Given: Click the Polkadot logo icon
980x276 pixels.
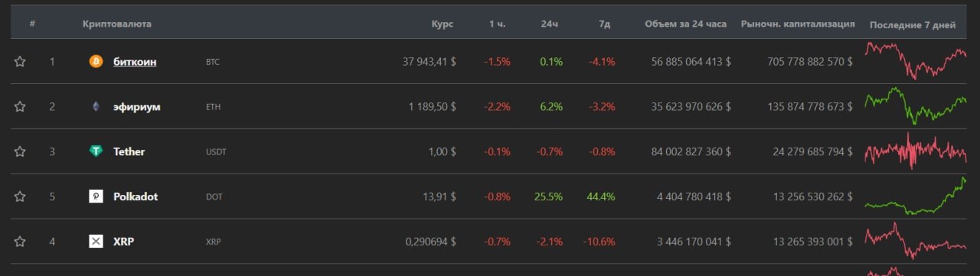Looking at the screenshot, I should (x=96, y=196).
